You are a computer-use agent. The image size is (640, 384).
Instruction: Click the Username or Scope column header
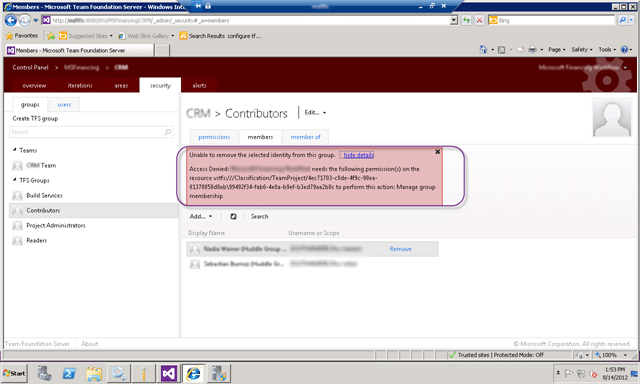click(x=313, y=233)
